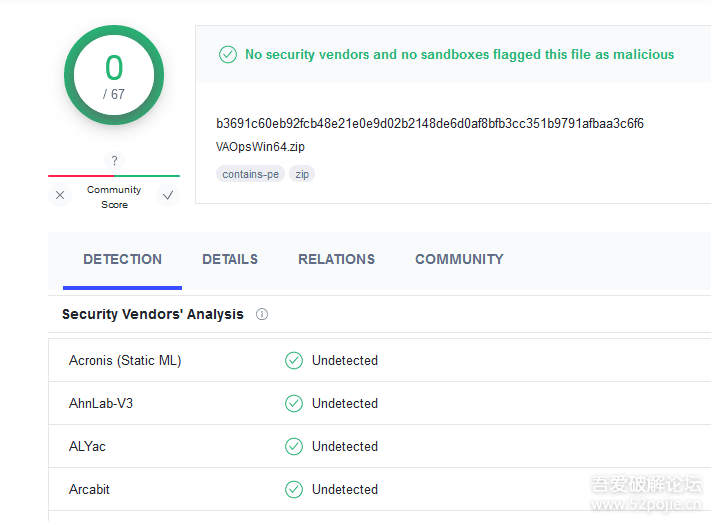This screenshot has height=521, width=711.
Task: Click the SHA-256 file hash text
Action: [430, 124]
